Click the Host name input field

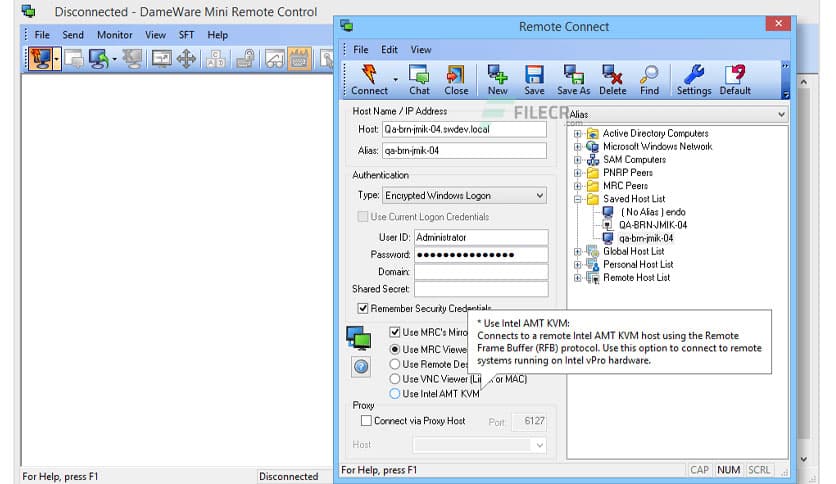(464, 129)
